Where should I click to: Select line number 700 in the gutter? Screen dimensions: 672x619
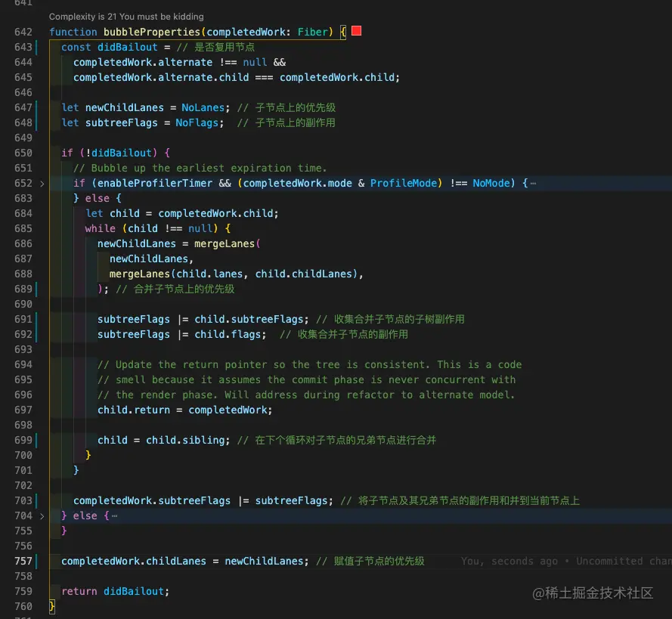click(x=23, y=455)
